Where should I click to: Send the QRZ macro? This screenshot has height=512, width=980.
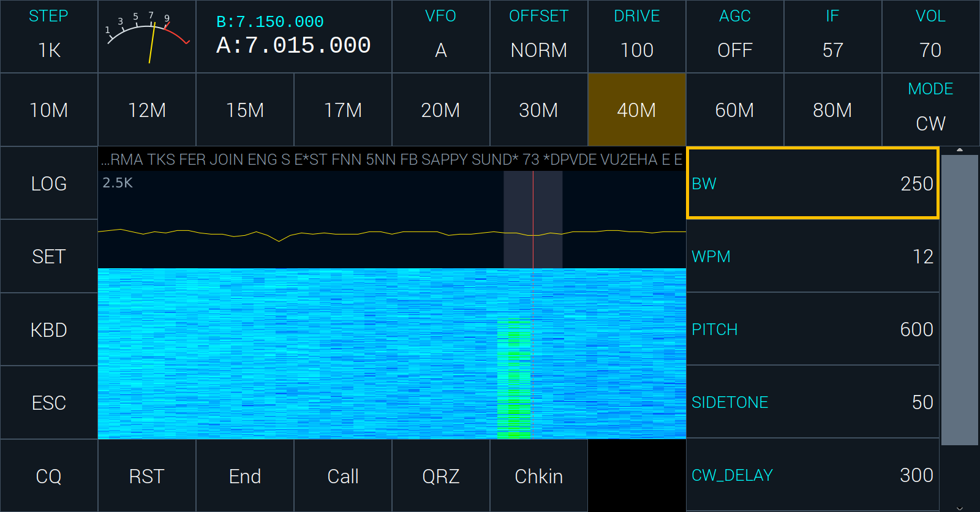pos(441,476)
